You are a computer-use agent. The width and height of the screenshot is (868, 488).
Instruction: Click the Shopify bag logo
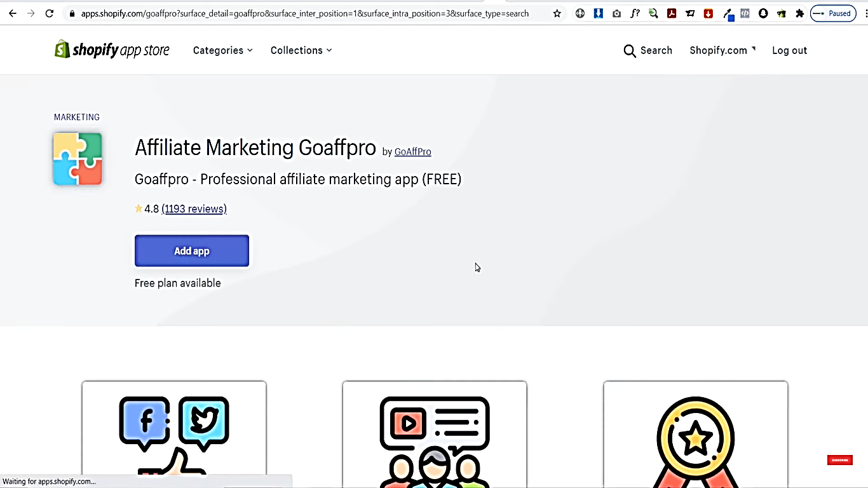(62, 50)
